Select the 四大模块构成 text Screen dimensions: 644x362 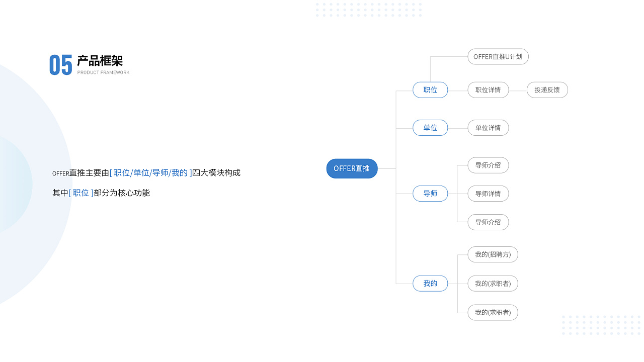point(216,173)
